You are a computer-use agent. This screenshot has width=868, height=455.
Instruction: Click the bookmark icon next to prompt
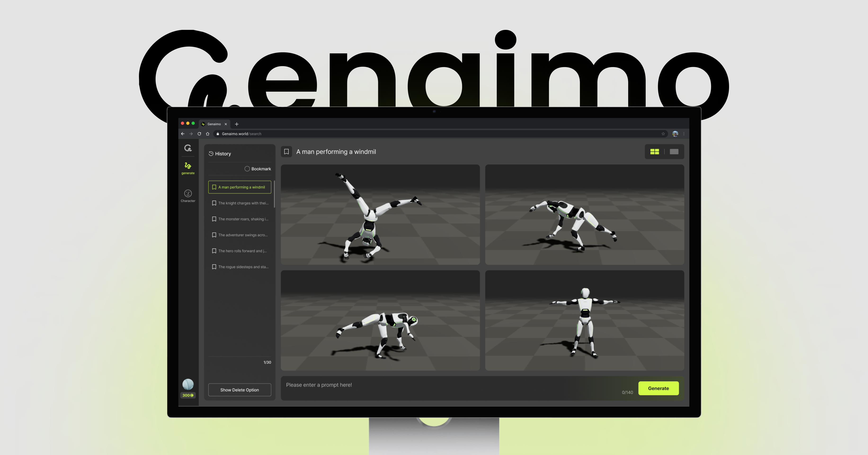286,152
